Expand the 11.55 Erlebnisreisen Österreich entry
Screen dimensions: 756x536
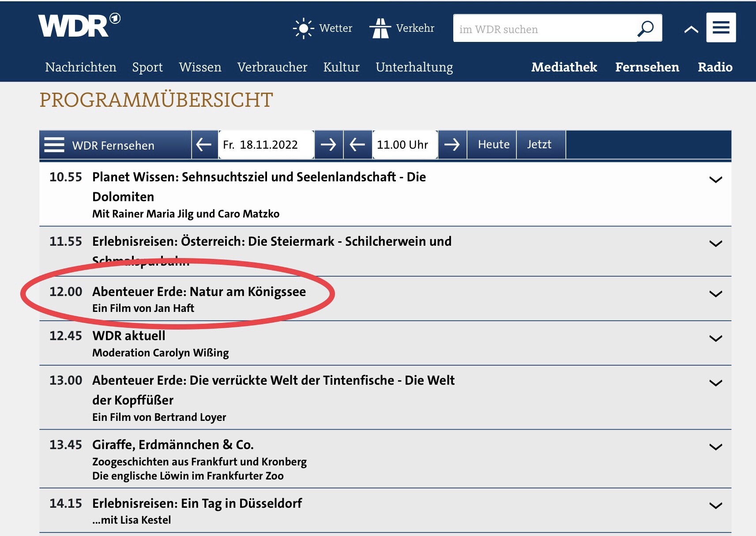715,243
